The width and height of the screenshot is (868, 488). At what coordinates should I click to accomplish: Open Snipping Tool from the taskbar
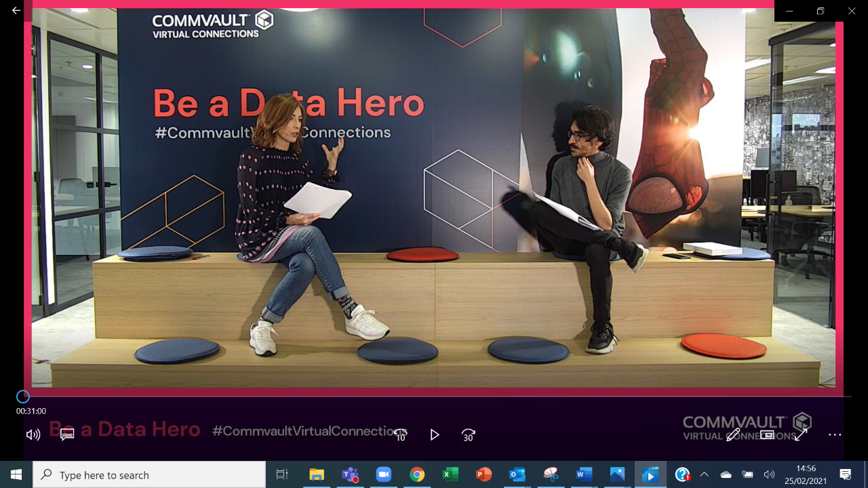click(x=550, y=475)
